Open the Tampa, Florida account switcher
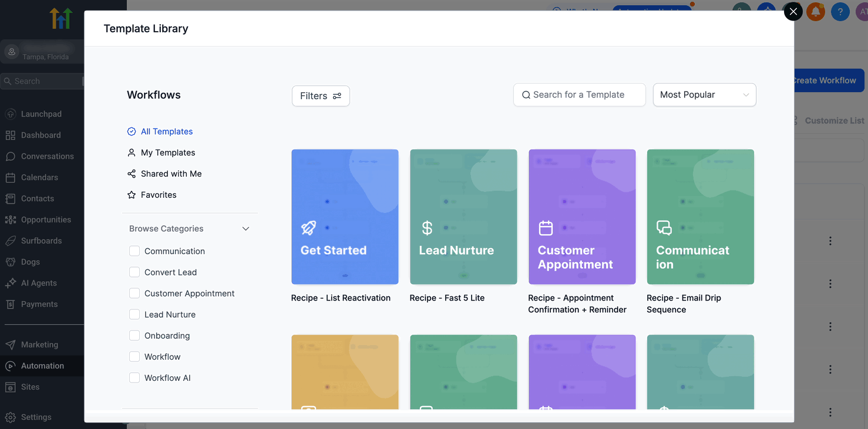Viewport: 868px width, 429px height. point(42,52)
